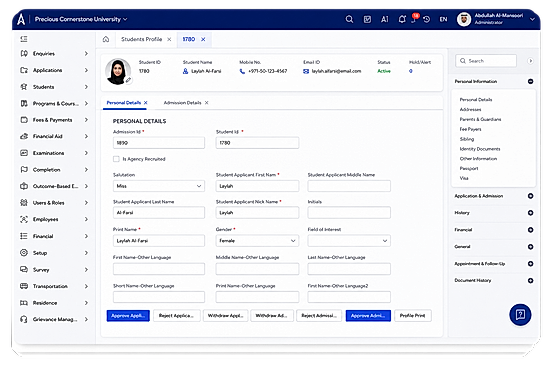
Task: Open notifications bell icon
Action: tap(402, 19)
